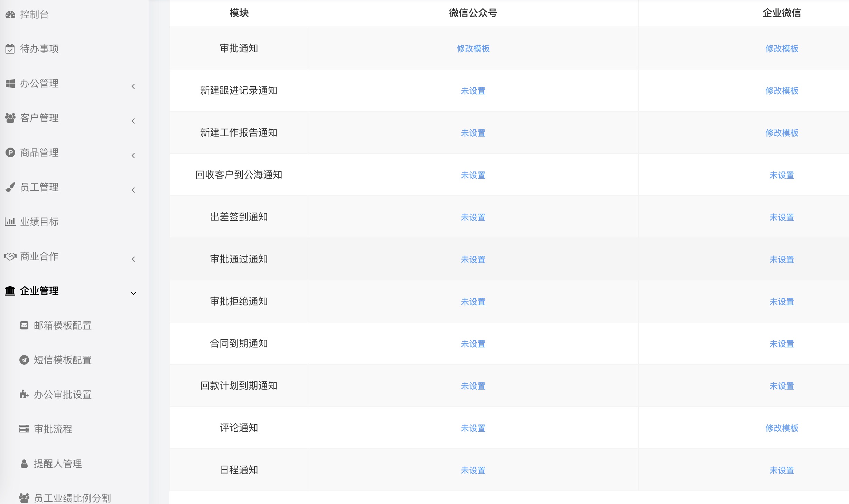Expand the 办公管理 menu chevron
This screenshot has width=849, height=504.
(133, 86)
